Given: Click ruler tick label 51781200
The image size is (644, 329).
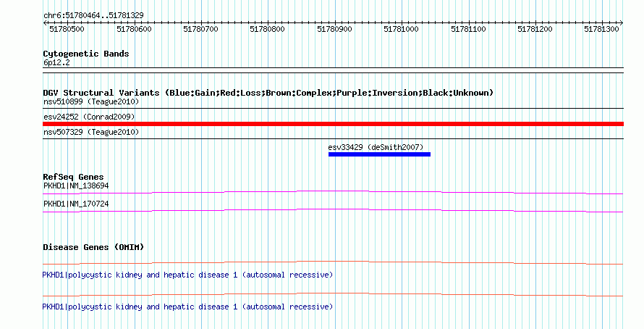Looking at the screenshot, I should point(535,29).
